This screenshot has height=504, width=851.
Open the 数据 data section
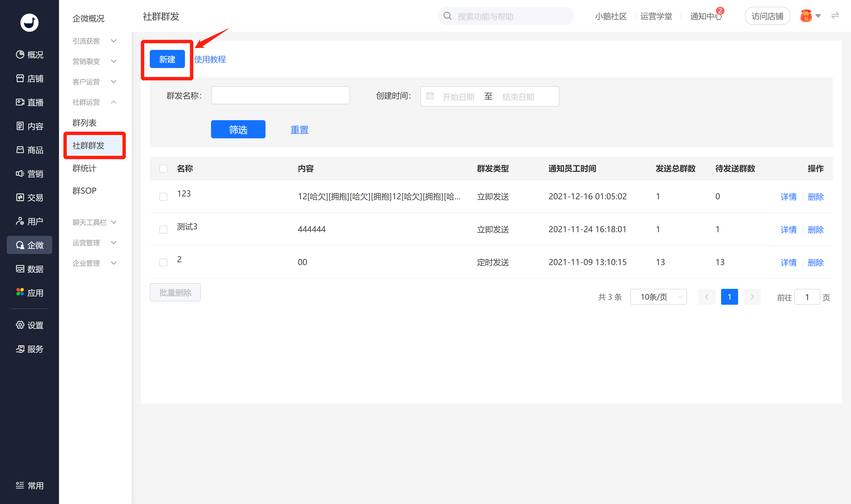pos(29,269)
